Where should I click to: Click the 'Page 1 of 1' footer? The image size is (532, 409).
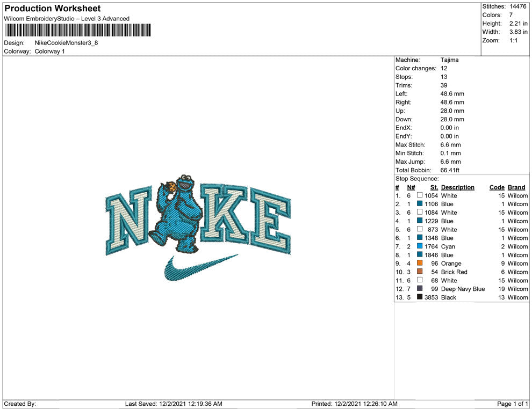click(512, 404)
